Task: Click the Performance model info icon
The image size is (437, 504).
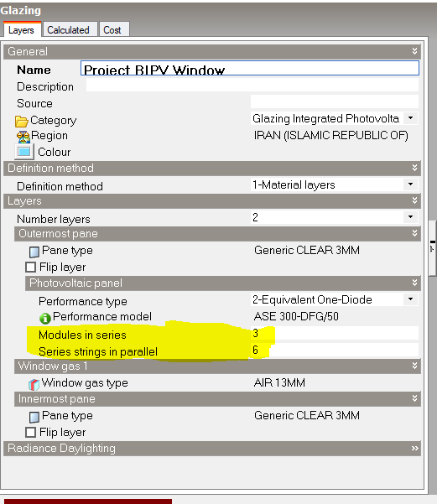Action: (45, 318)
